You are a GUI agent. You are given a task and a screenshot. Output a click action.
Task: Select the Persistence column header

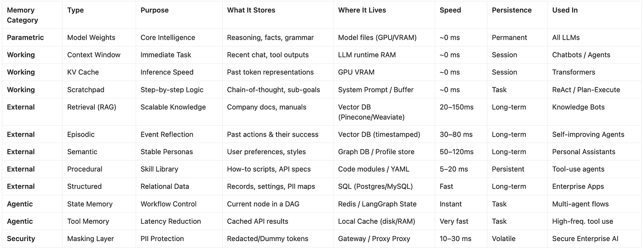click(512, 10)
